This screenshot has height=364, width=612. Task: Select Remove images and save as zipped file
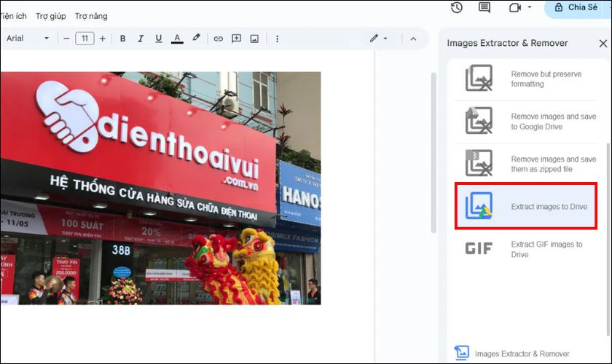554,164
